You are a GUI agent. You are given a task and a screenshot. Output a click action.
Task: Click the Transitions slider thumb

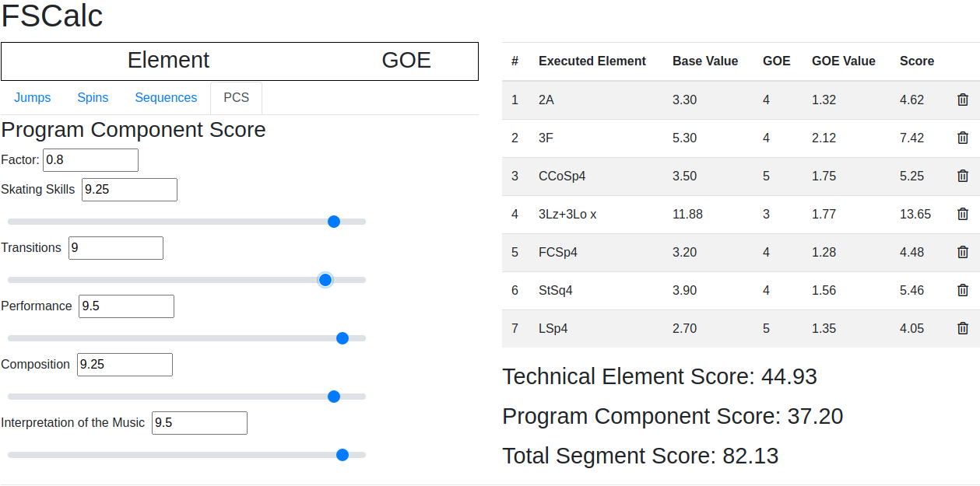(325, 280)
